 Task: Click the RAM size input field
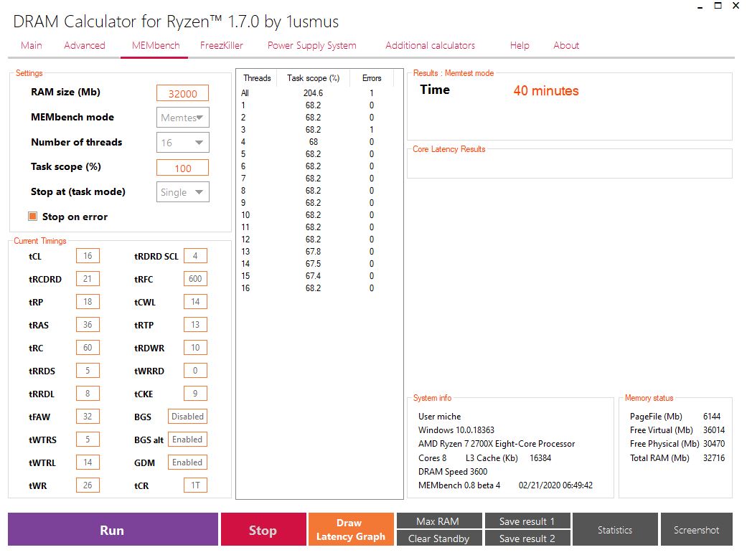[182, 93]
